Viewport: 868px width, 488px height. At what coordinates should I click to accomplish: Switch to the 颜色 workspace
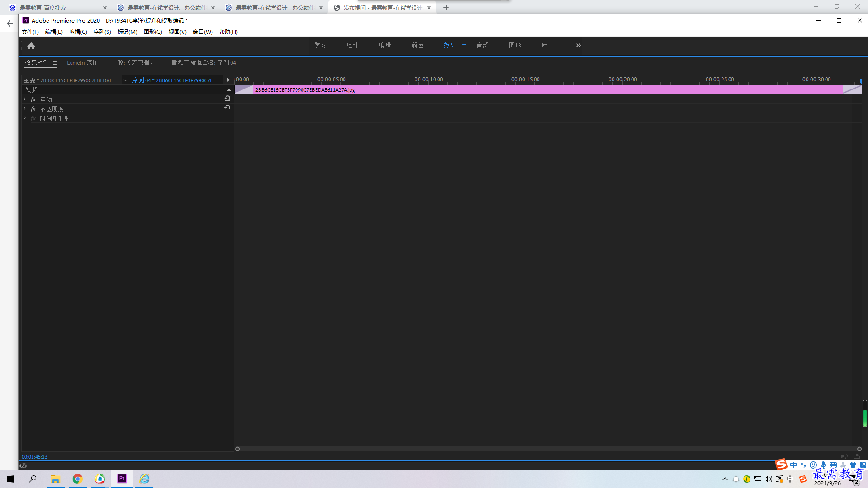418,45
